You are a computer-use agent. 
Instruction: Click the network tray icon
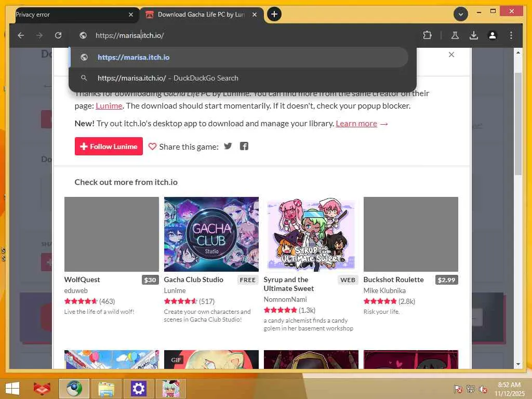[471, 389]
